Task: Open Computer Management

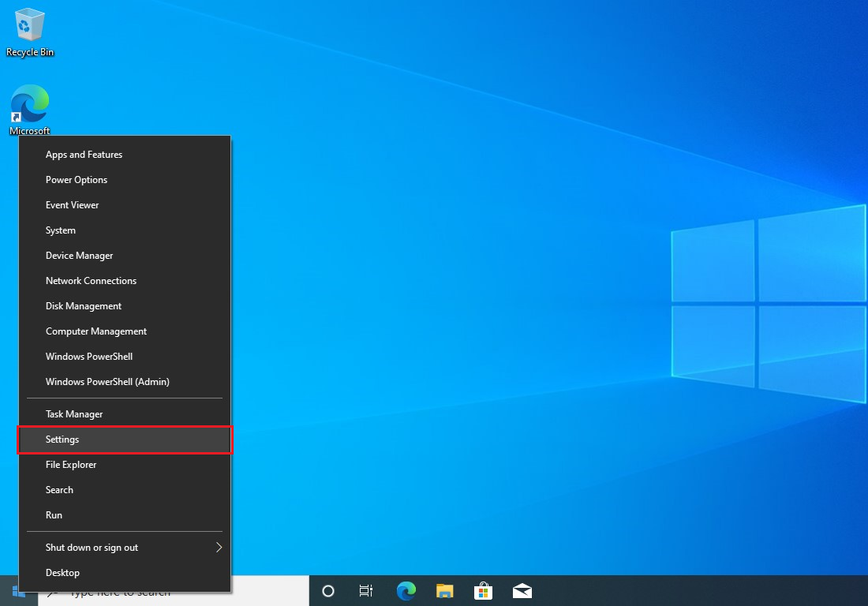Action: pyautogui.click(x=125, y=331)
